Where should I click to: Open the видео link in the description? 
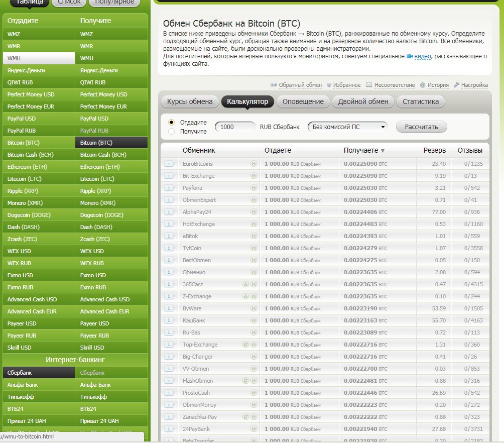coord(422,56)
